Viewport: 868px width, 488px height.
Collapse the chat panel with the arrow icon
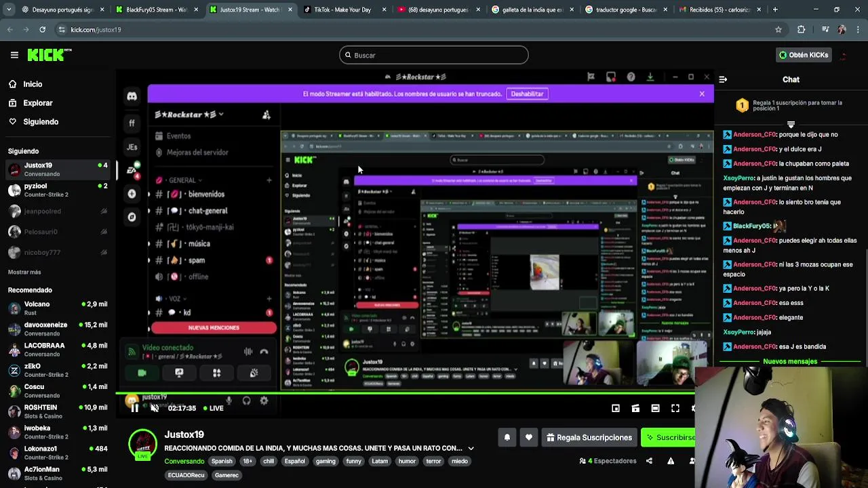723,79
